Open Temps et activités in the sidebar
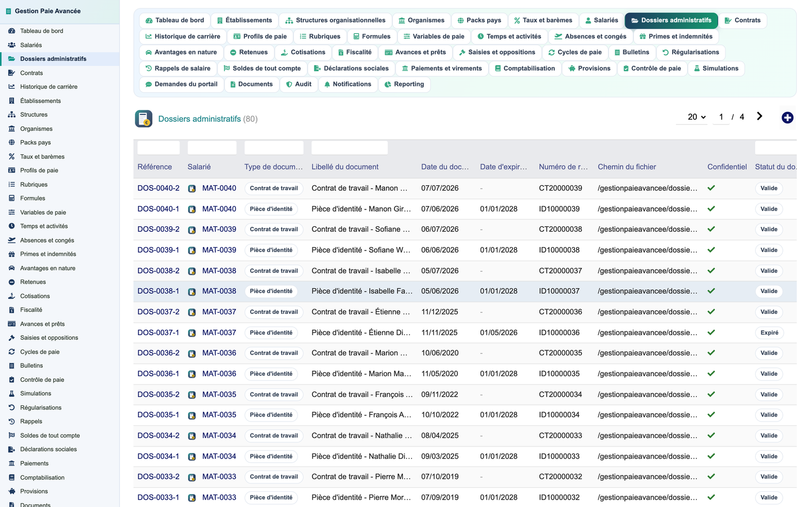 click(x=44, y=226)
